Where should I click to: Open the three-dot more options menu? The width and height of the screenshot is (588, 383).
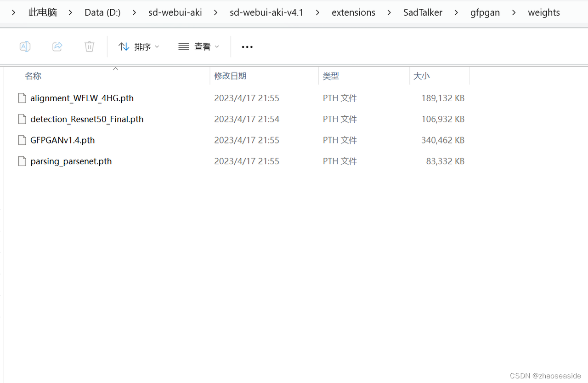point(247,47)
